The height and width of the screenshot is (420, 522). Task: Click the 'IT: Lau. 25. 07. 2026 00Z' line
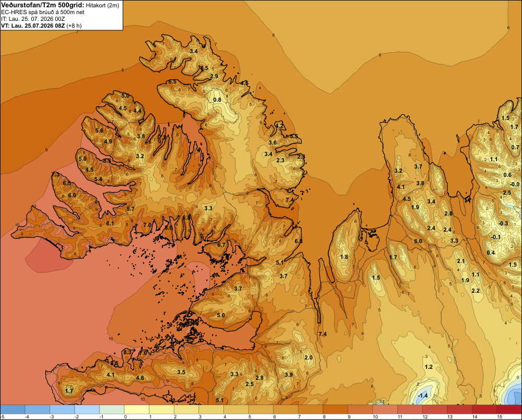32,19
